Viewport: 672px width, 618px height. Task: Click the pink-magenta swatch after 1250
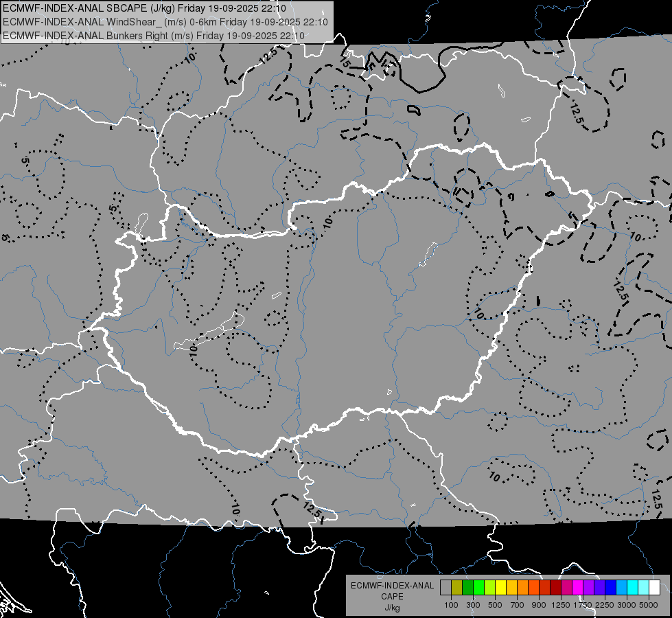566,588
